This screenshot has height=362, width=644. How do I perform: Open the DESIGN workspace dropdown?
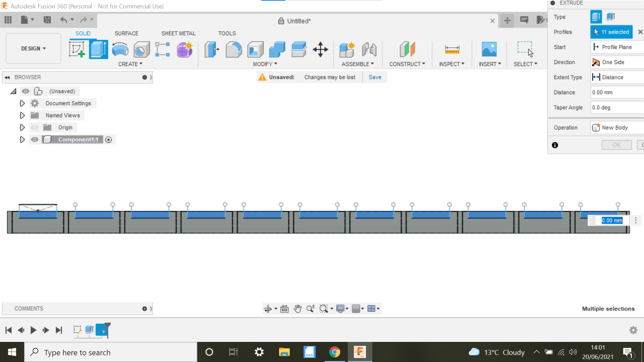point(33,48)
